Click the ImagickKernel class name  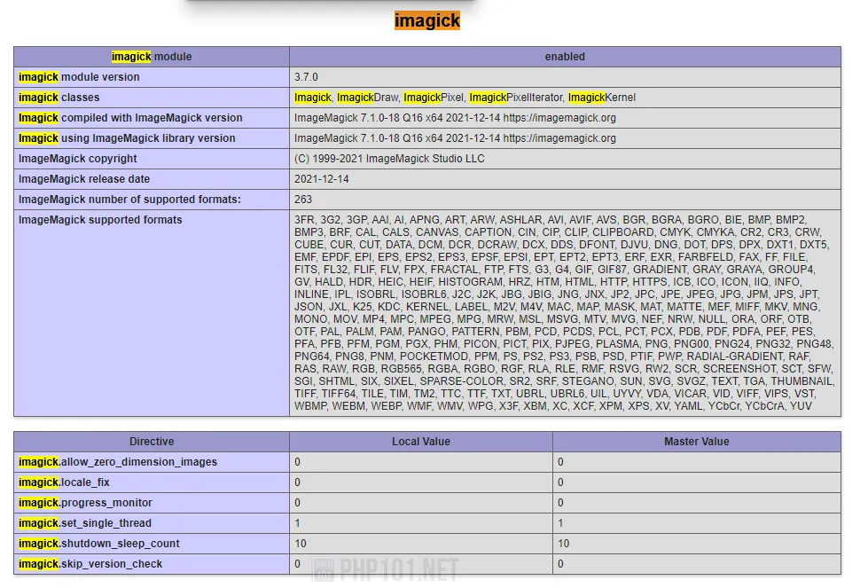601,98
